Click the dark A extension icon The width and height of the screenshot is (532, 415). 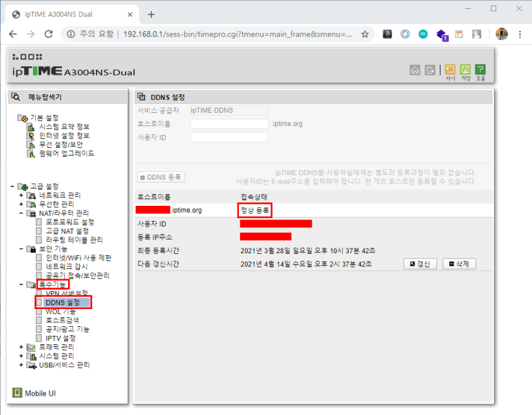(387, 34)
